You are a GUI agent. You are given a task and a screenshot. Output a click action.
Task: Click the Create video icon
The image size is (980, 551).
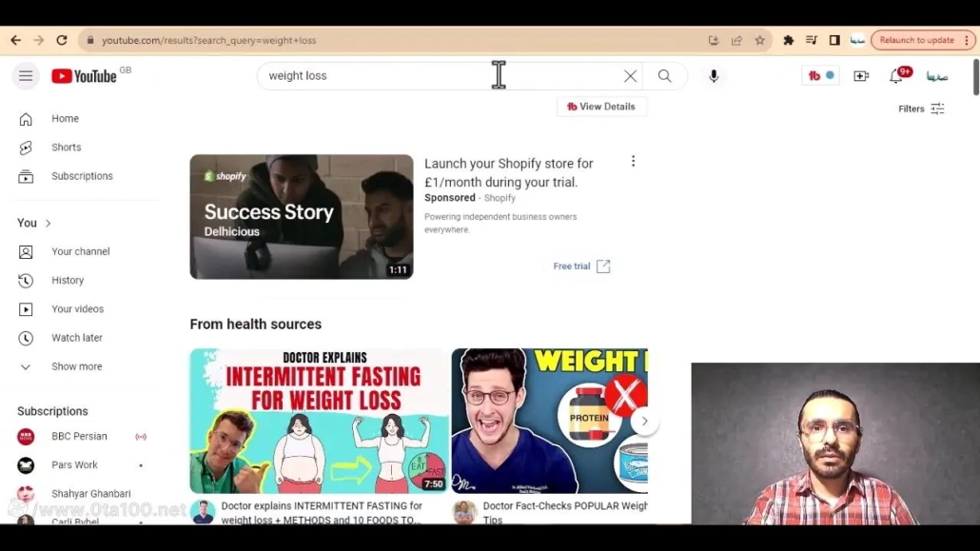[861, 76]
